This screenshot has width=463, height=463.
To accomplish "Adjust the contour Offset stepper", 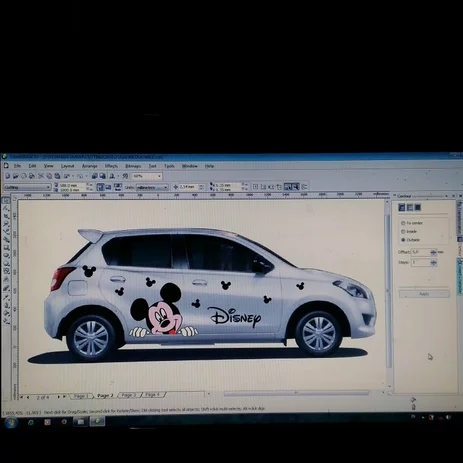I will pos(433,252).
